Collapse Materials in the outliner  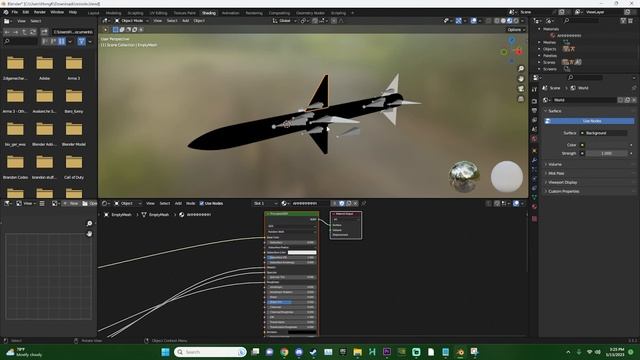[540, 29]
